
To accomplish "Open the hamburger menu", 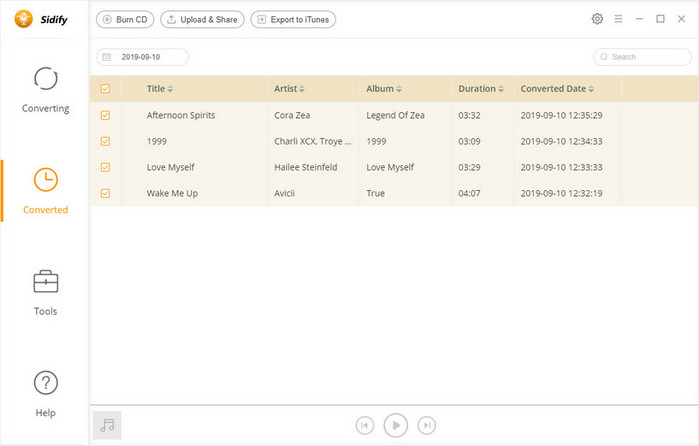I will [618, 19].
